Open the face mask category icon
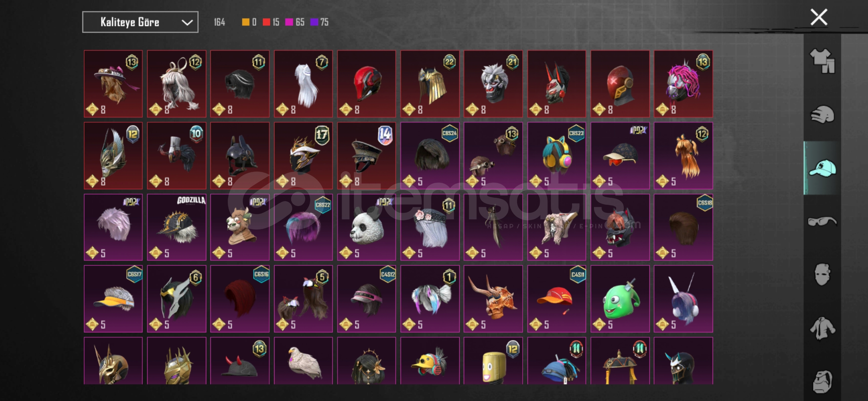Image resolution: width=868 pixels, height=401 pixels. coord(822,275)
